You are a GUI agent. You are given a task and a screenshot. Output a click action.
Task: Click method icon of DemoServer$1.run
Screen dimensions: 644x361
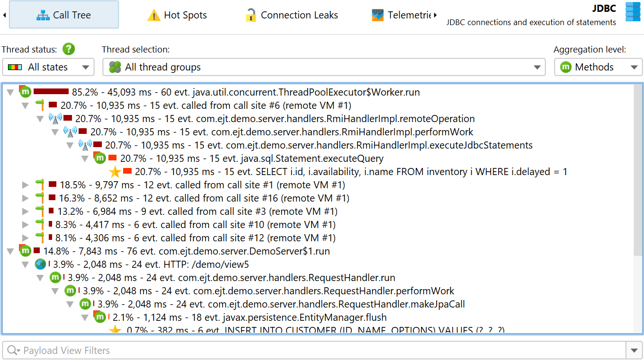click(x=25, y=251)
